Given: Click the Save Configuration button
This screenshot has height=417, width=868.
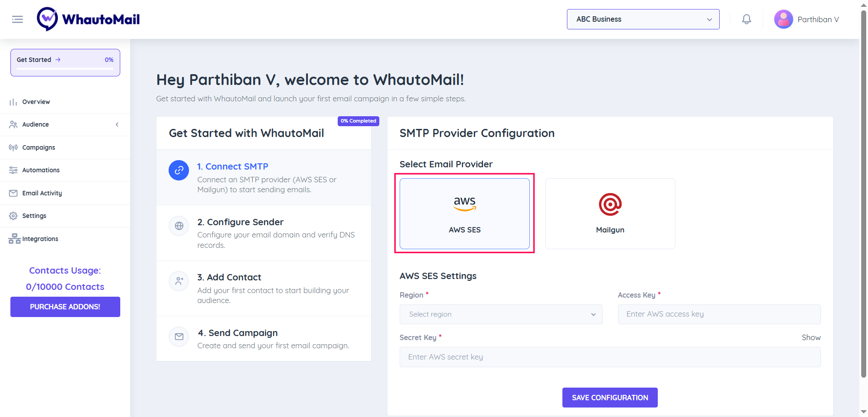Looking at the screenshot, I should coord(610,398).
